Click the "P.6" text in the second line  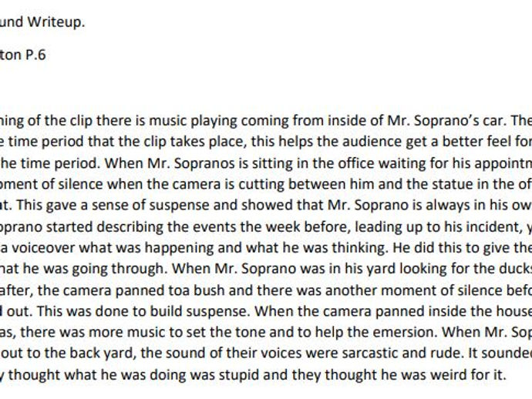34,55
